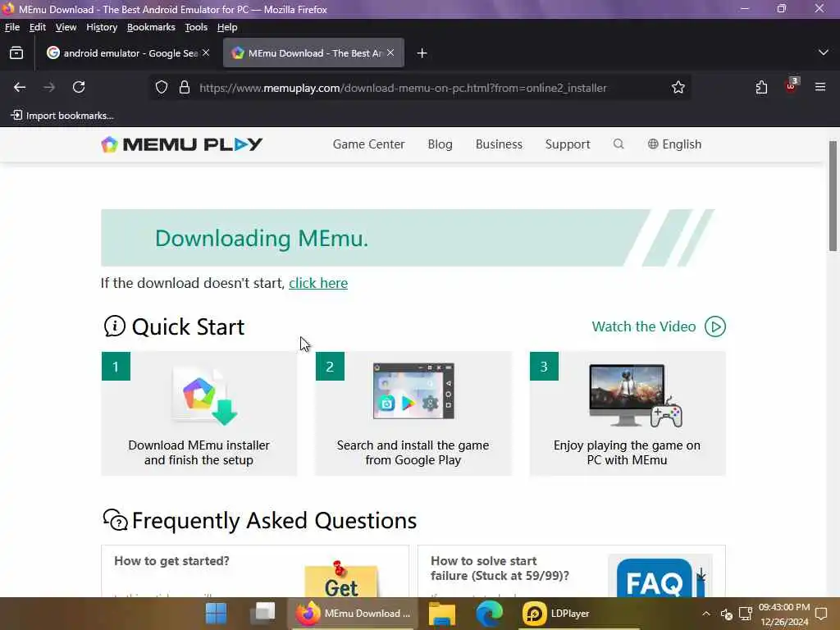This screenshot has width=840, height=630.
Task: Open File Explorer from the taskbar
Action: coord(442,614)
